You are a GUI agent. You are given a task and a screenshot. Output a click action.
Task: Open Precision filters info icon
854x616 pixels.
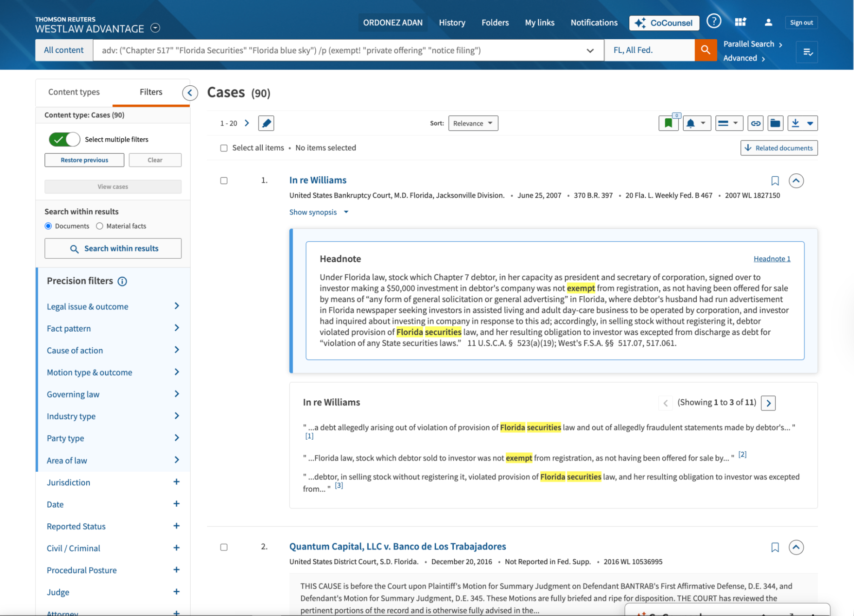coord(122,281)
